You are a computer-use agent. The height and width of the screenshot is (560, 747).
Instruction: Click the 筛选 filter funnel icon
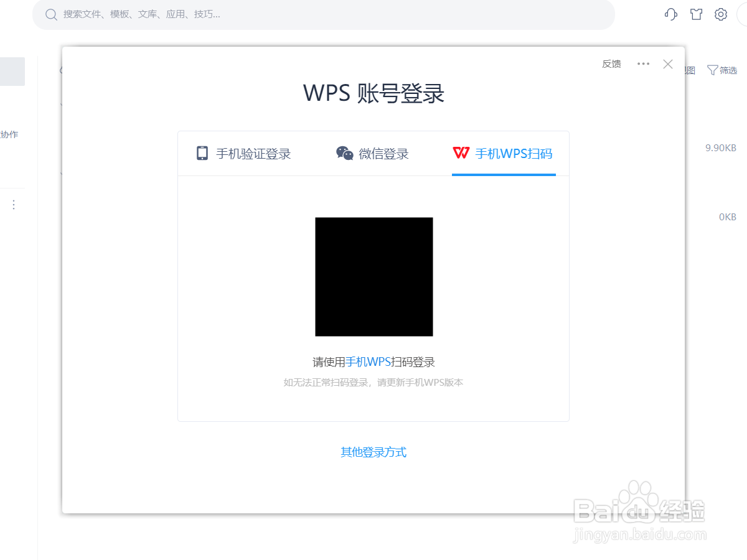[x=712, y=70]
